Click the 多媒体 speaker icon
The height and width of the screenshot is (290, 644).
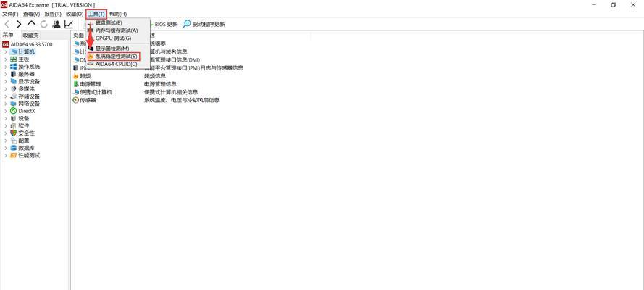point(14,88)
